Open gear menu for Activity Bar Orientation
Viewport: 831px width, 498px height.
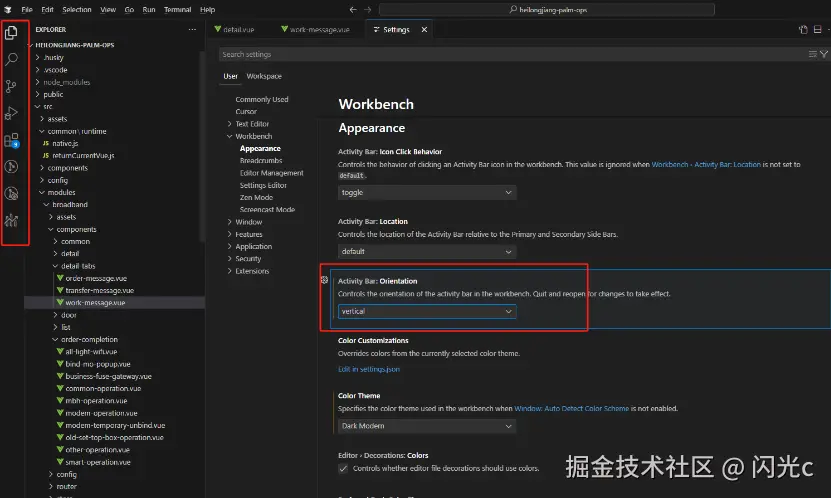pos(324,280)
